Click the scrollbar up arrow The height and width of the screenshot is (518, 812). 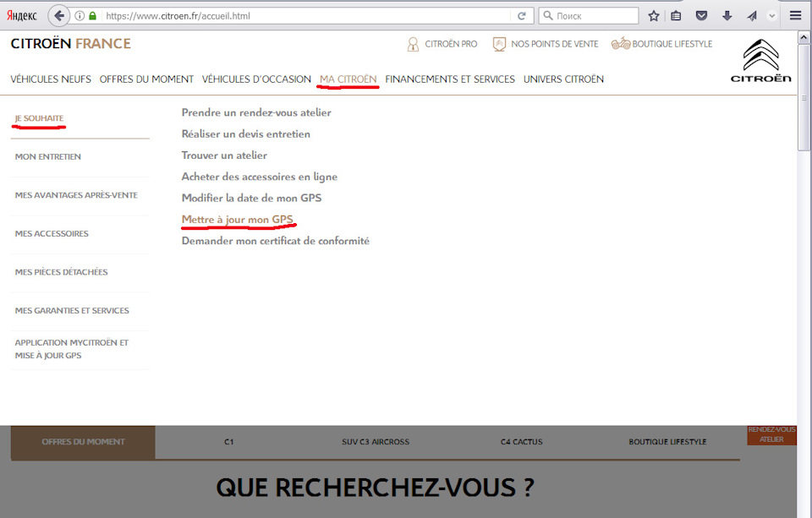(804, 37)
